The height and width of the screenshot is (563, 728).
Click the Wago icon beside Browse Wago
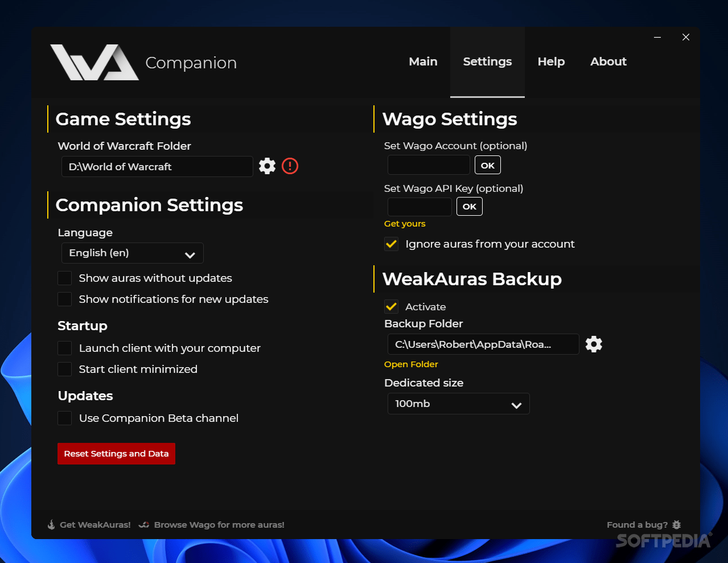[x=144, y=525]
